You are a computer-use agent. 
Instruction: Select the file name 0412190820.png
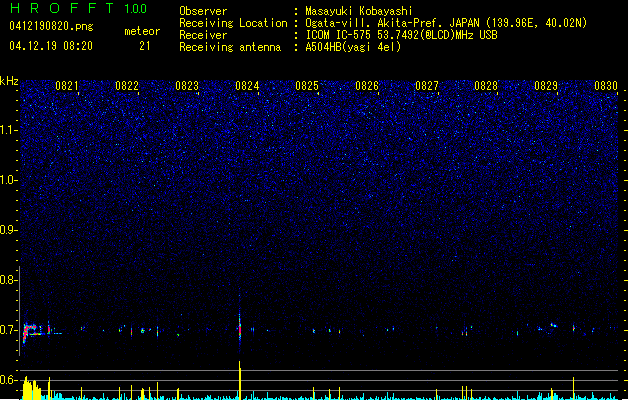coord(51,26)
